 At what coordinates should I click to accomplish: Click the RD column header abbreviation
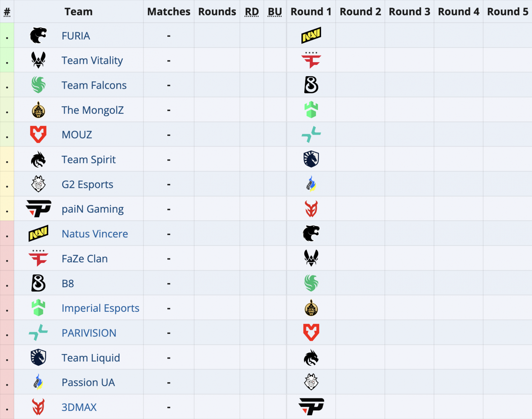[x=252, y=12]
